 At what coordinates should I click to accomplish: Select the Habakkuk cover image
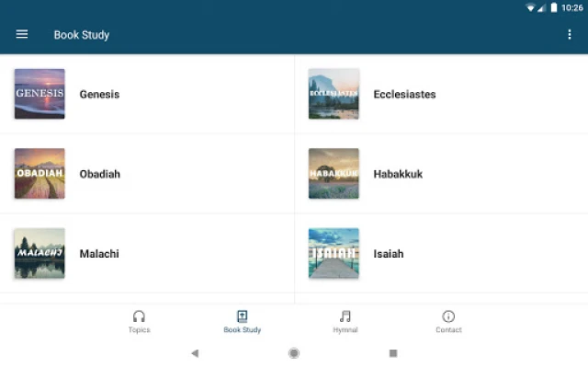click(334, 174)
